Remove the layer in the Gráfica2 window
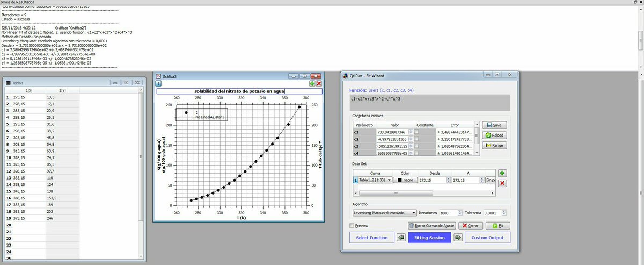This screenshot has height=265, width=644. pyautogui.click(x=319, y=83)
